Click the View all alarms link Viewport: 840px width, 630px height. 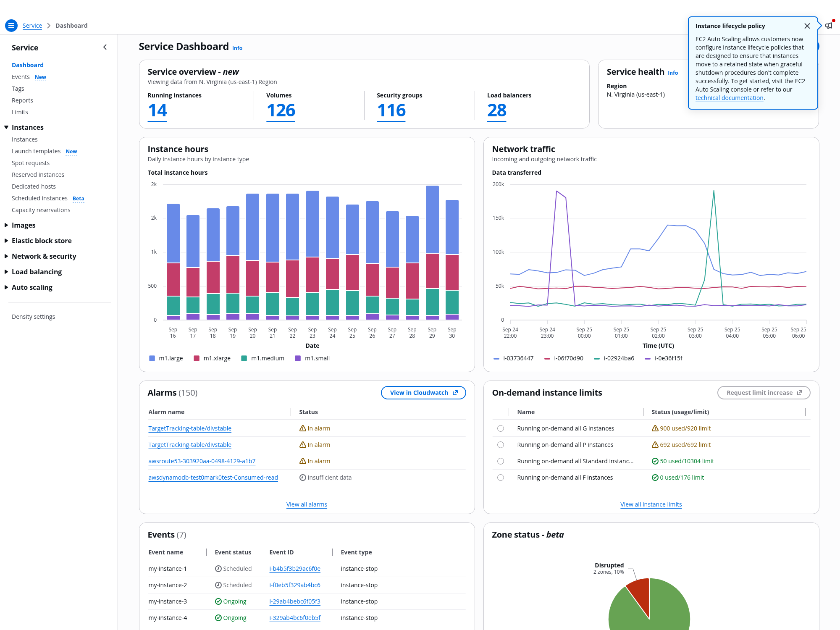(307, 504)
